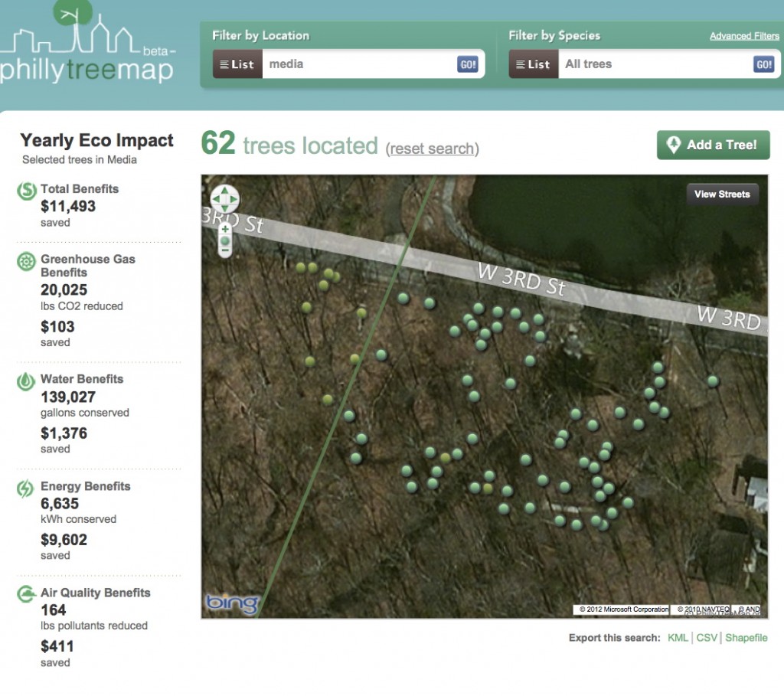Click the $9,602 energy savings value
Image resolution: width=784 pixels, height=696 pixels.
point(64,540)
